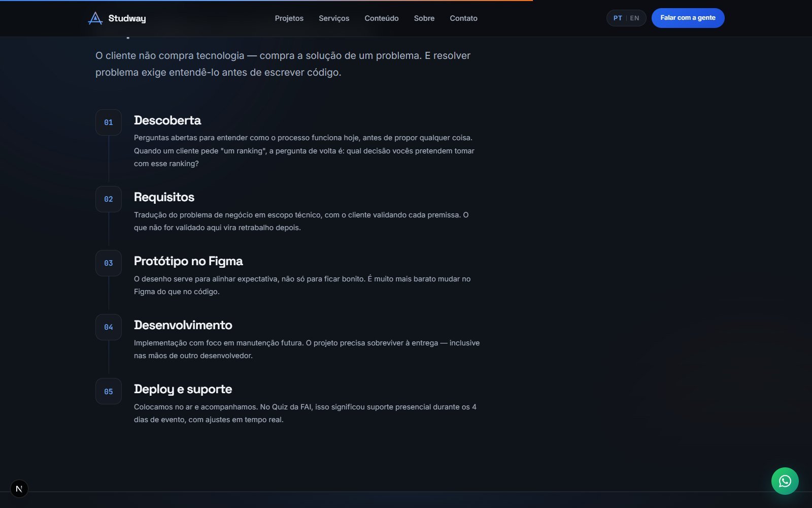Click the Studway triangle logo icon

point(95,18)
